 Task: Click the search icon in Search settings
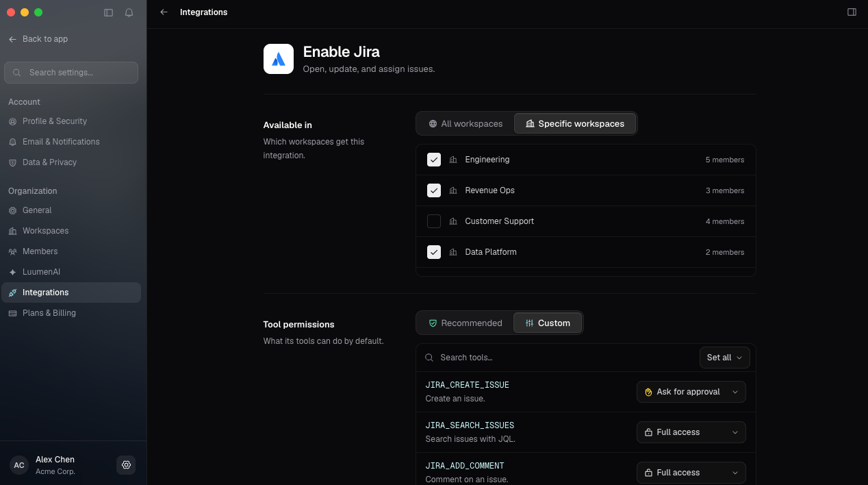click(x=17, y=73)
